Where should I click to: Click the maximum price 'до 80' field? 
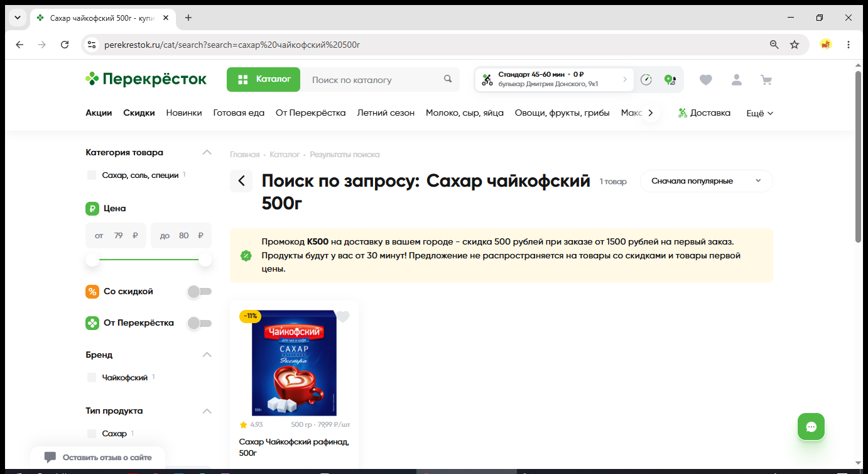pos(181,236)
